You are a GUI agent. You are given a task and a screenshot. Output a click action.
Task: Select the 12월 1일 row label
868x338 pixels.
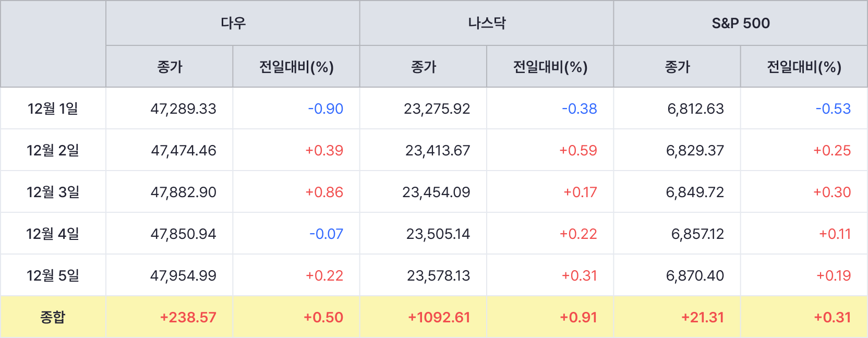(53, 108)
